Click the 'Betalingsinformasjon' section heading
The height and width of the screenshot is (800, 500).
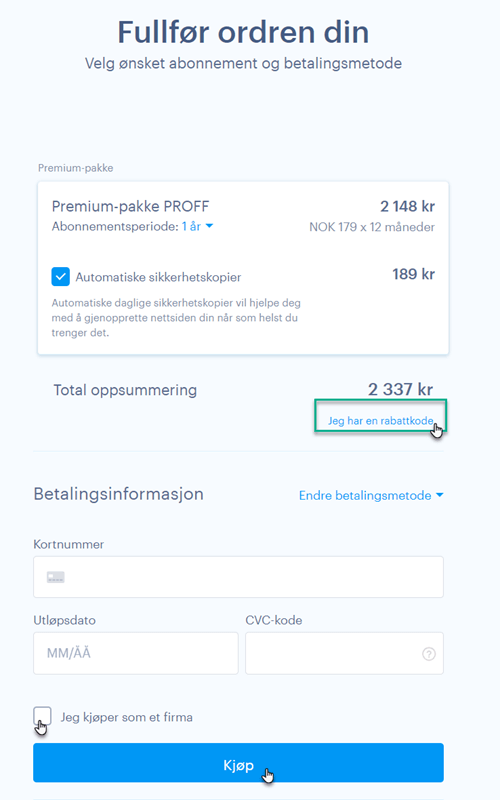click(118, 494)
